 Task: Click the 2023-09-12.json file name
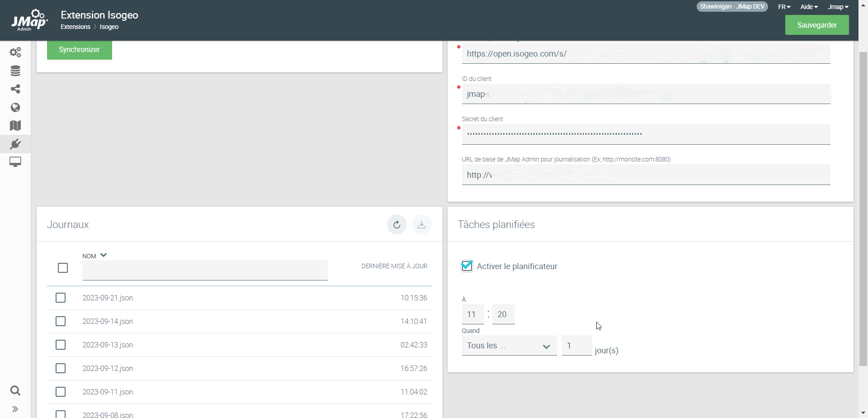(108, 368)
